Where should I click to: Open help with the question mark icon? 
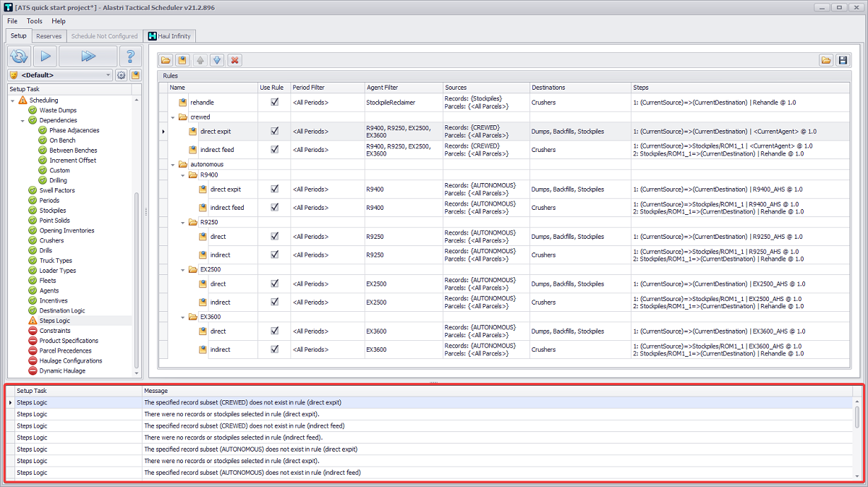coord(130,56)
